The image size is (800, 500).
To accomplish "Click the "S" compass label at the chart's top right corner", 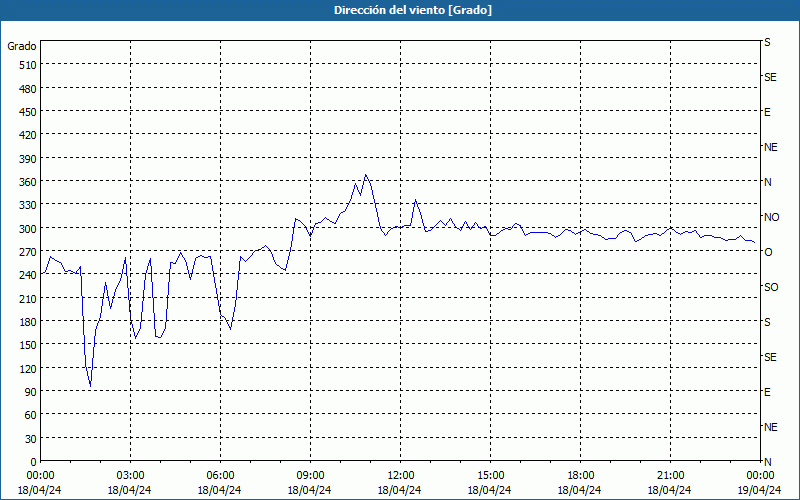I will point(767,42).
